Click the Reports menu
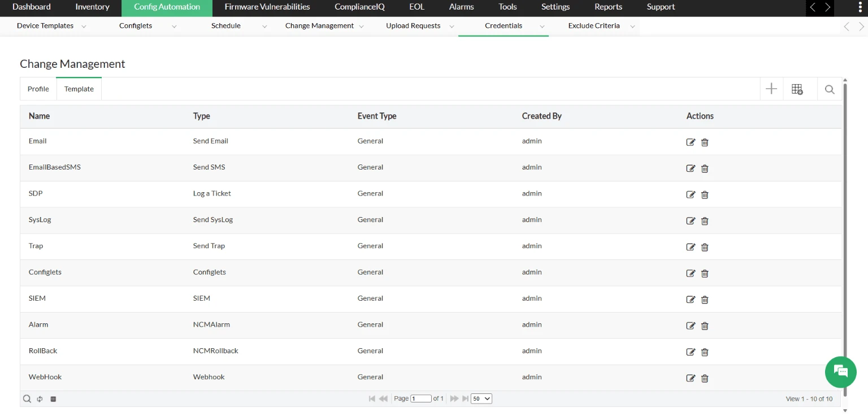This screenshot has height=416, width=868. click(608, 7)
